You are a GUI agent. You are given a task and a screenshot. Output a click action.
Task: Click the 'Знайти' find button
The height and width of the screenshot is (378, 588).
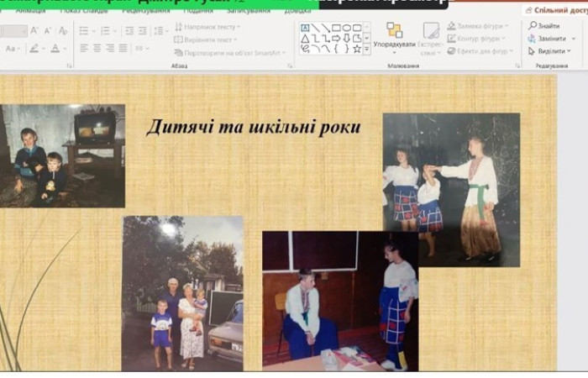[x=544, y=26]
